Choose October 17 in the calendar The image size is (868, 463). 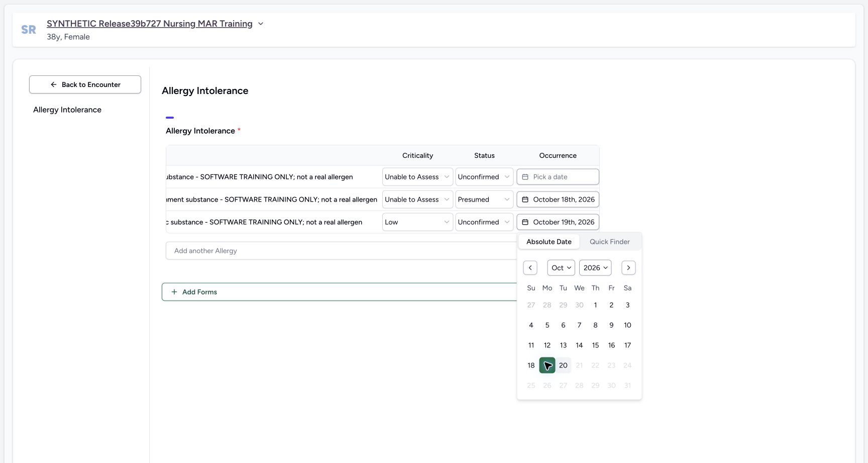click(x=627, y=345)
